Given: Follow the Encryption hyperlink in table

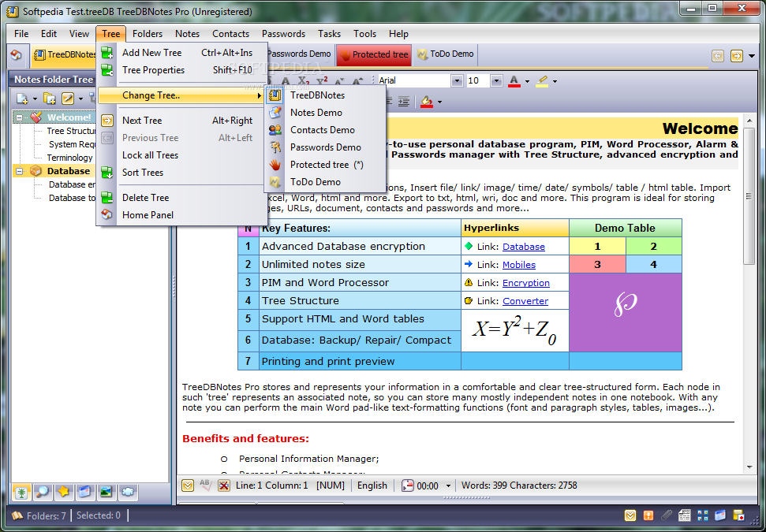Looking at the screenshot, I should point(526,283).
